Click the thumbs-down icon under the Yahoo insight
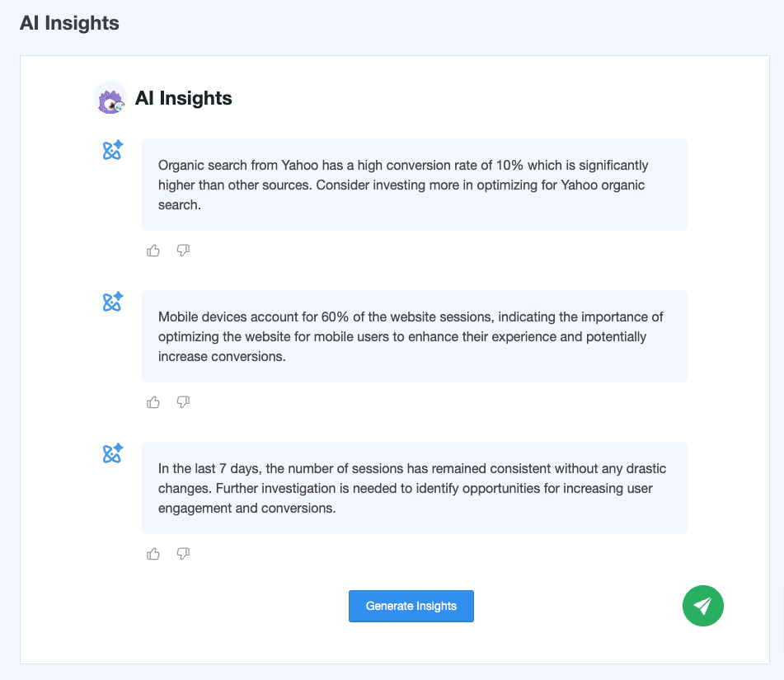The image size is (784, 680). coord(183,250)
